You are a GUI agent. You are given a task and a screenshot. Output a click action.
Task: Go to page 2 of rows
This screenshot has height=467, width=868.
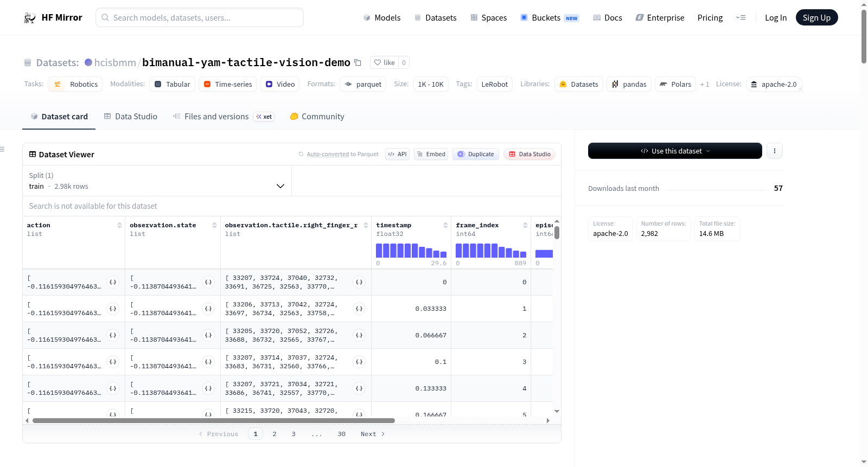[275, 434]
